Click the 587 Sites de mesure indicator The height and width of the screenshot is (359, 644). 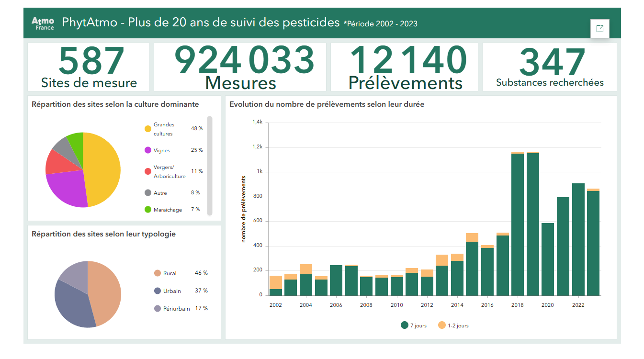pyautogui.click(x=89, y=67)
